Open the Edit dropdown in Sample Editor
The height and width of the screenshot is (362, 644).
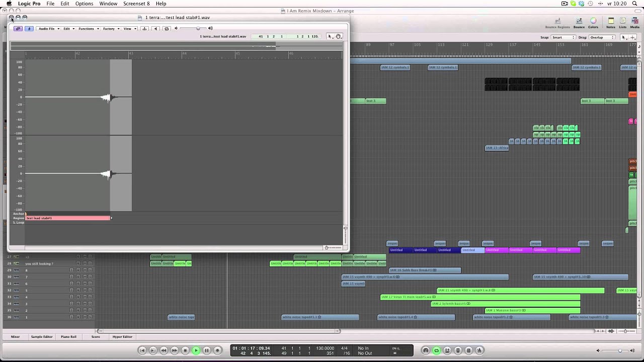point(68,29)
